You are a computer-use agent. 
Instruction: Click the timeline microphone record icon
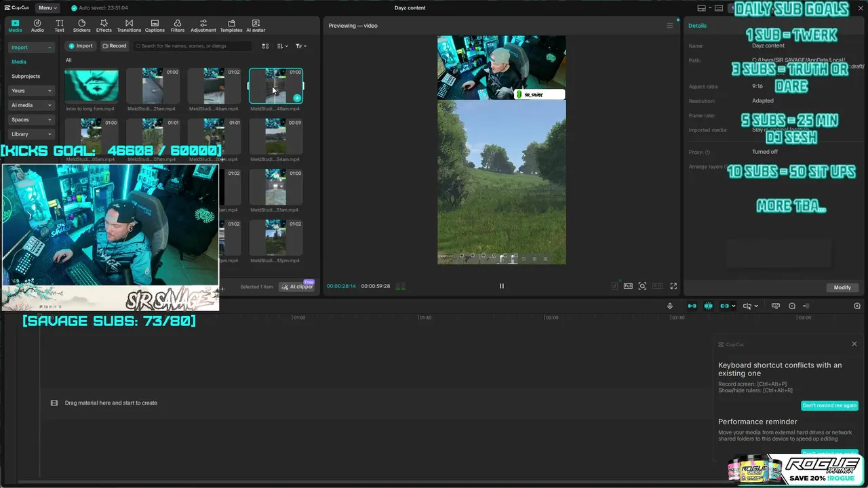(x=670, y=306)
